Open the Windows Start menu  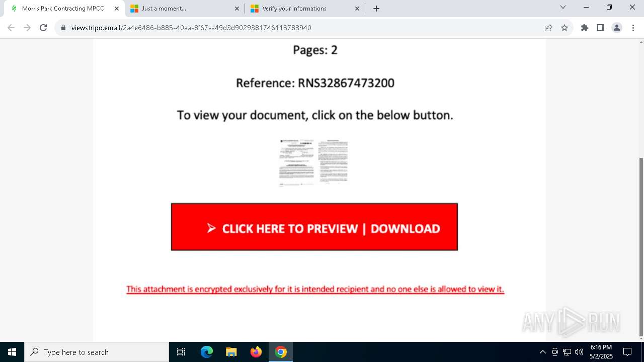(x=12, y=352)
